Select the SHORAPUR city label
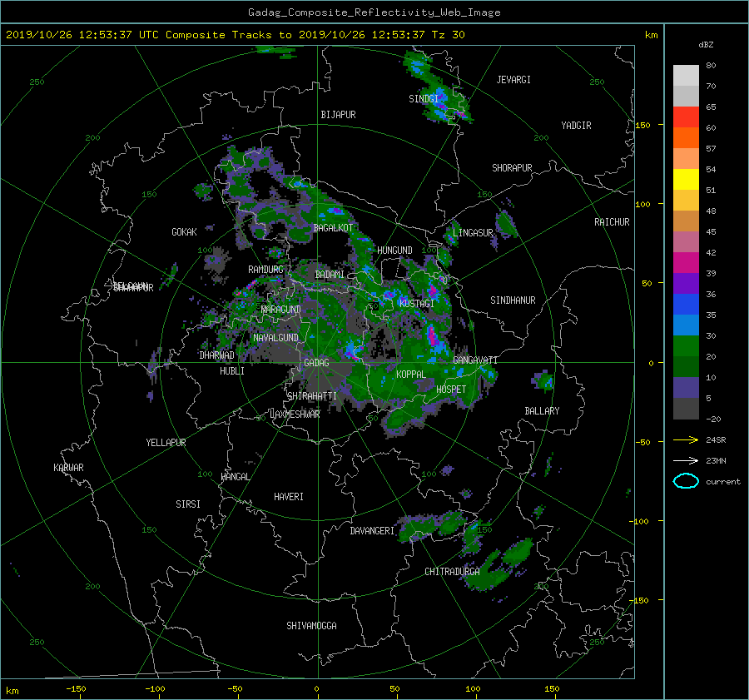Image resolution: width=749 pixels, height=700 pixels. pyautogui.click(x=512, y=167)
